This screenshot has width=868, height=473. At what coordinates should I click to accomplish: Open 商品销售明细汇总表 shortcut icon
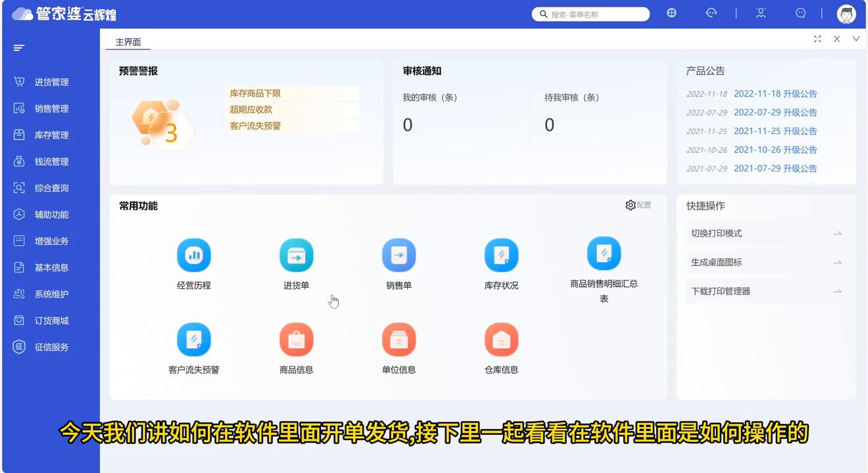pyautogui.click(x=604, y=253)
